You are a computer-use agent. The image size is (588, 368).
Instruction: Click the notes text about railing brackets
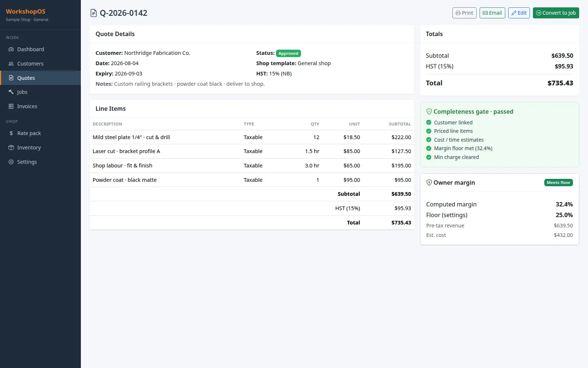click(189, 84)
